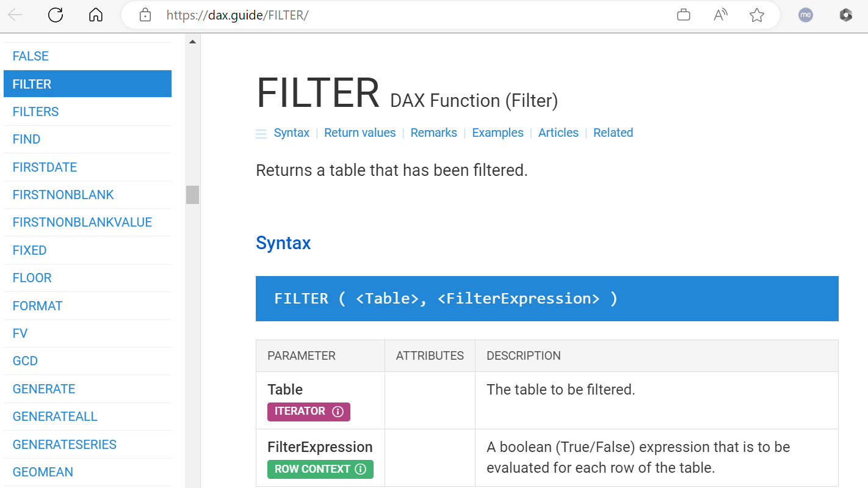868x488 pixels.
Task: Open browser Collections
Action: coord(683,15)
